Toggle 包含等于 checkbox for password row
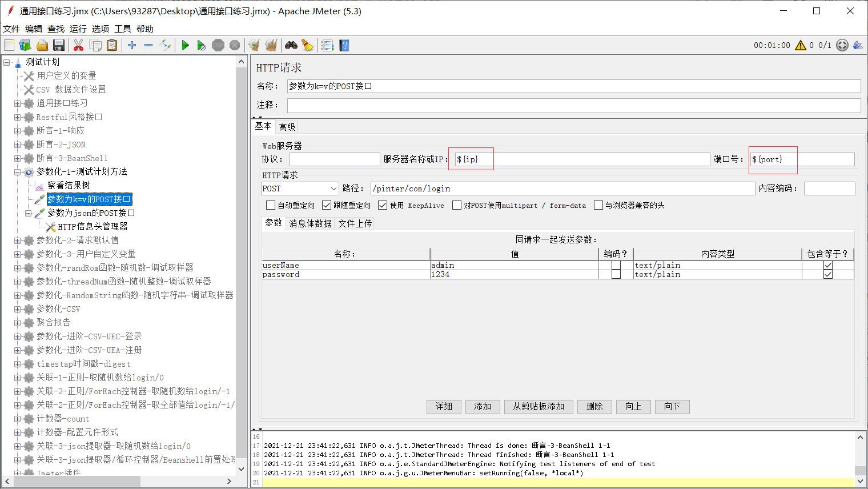868x489 pixels. tap(828, 274)
